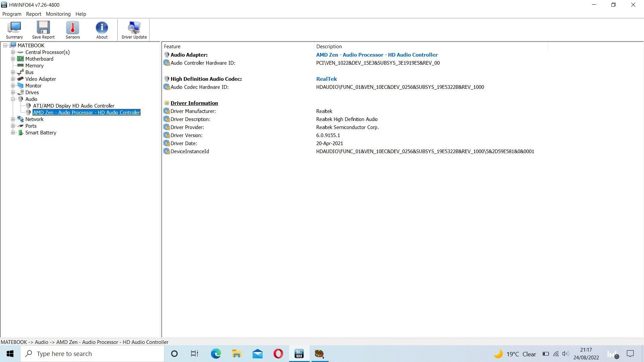Expand the Bus tree node
Viewport: 644px width, 362px height.
[x=13, y=72]
